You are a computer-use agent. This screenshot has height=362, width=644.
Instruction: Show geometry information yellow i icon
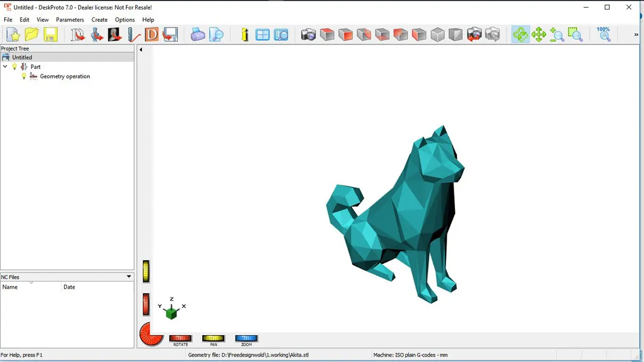point(244,35)
